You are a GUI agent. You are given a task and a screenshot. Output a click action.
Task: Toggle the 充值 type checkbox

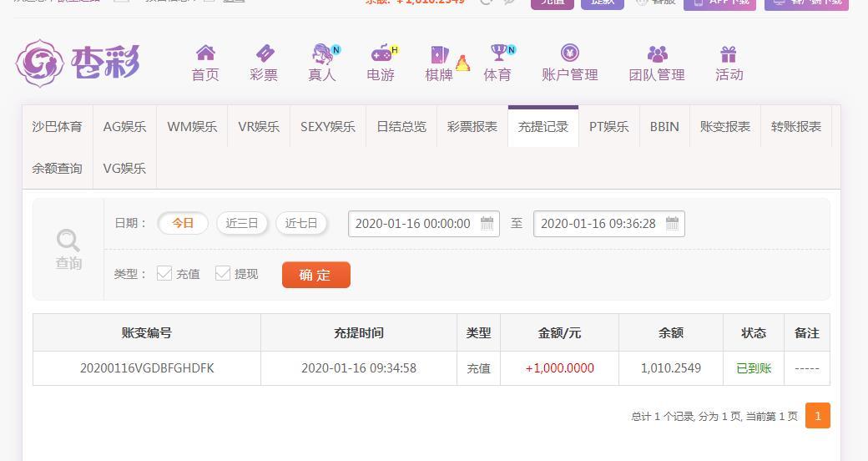pyautogui.click(x=164, y=273)
